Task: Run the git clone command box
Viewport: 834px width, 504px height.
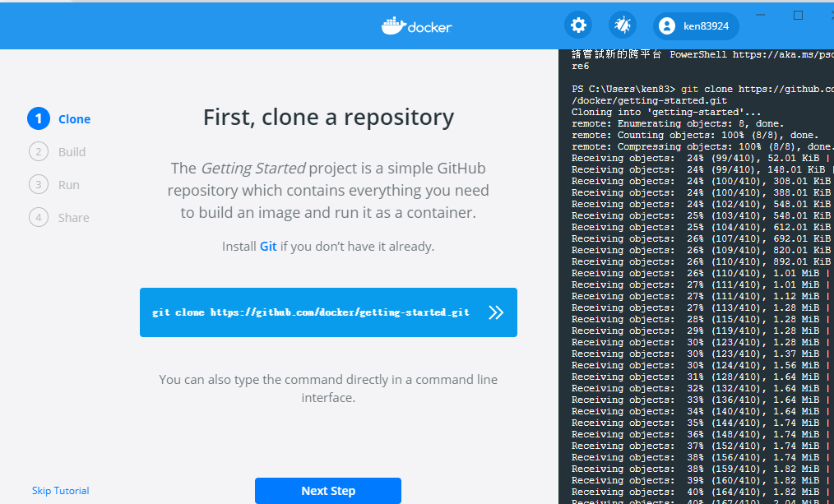Action: [x=328, y=312]
